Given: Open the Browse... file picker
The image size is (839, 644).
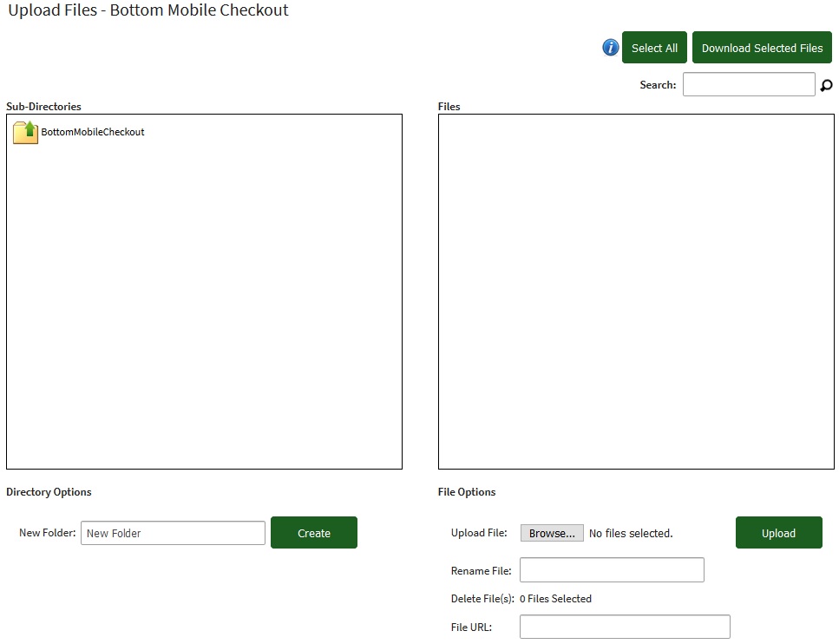Looking at the screenshot, I should pyautogui.click(x=552, y=533).
